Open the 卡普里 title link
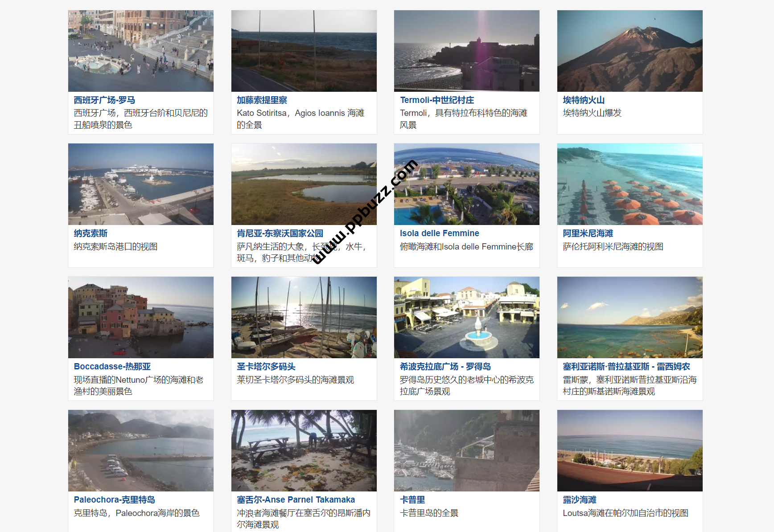This screenshot has width=774, height=532. 412,500
